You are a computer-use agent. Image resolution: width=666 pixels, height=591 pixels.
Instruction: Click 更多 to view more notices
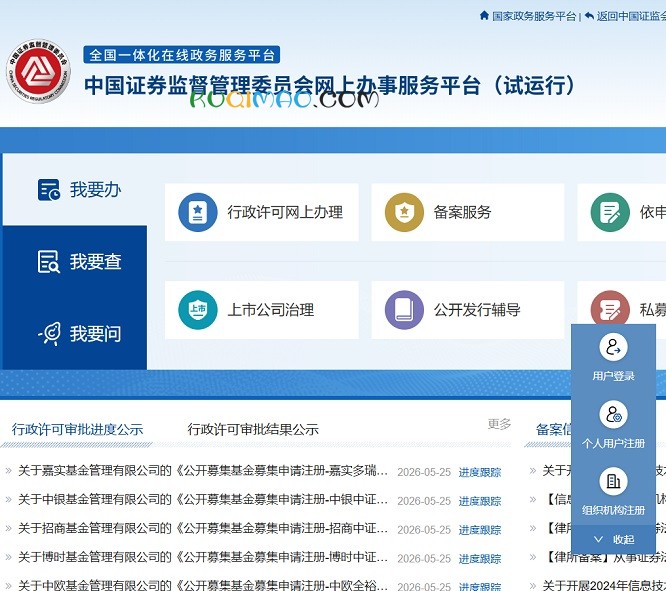pyautogui.click(x=499, y=424)
